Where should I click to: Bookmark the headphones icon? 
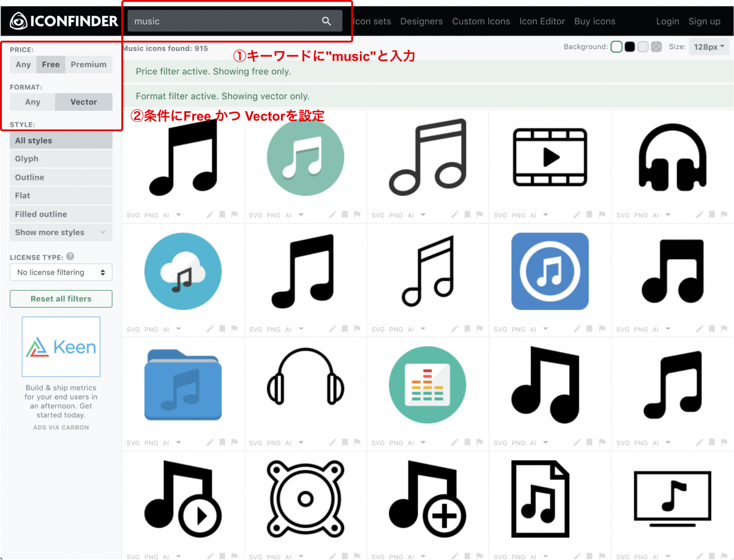tap(712, 214)
